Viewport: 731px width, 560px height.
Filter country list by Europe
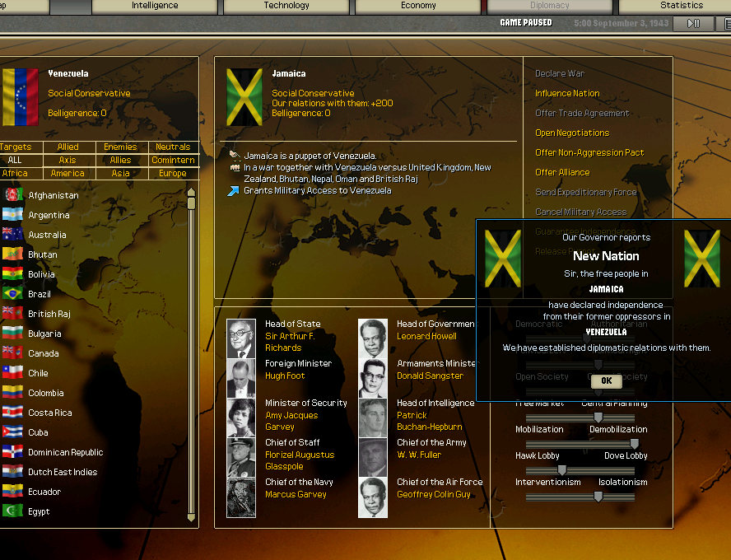tap(173, 173)
